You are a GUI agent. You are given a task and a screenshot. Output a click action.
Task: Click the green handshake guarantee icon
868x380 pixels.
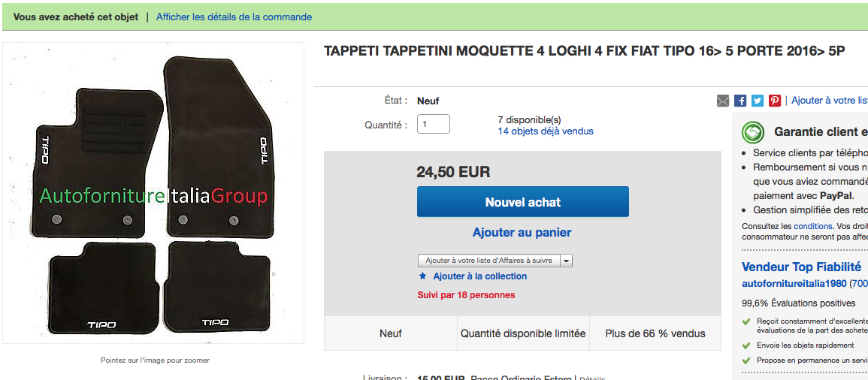point(753,132)
